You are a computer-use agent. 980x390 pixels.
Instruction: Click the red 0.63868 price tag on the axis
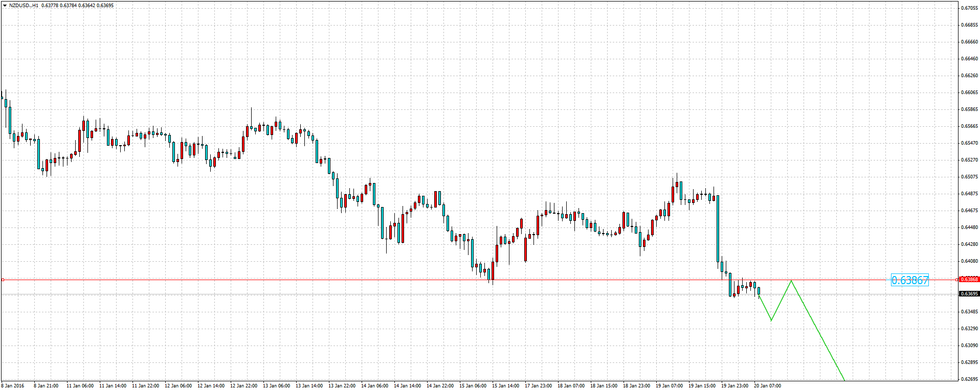pos(969,280)
